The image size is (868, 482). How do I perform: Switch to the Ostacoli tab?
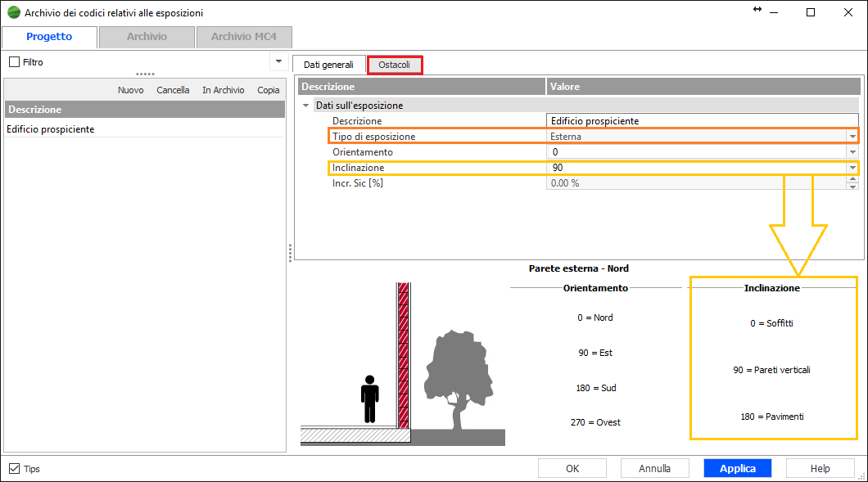395,65
